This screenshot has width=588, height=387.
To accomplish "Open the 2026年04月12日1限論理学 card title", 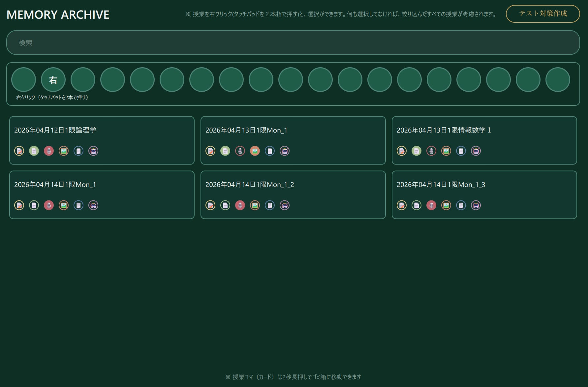I will 55,130.
